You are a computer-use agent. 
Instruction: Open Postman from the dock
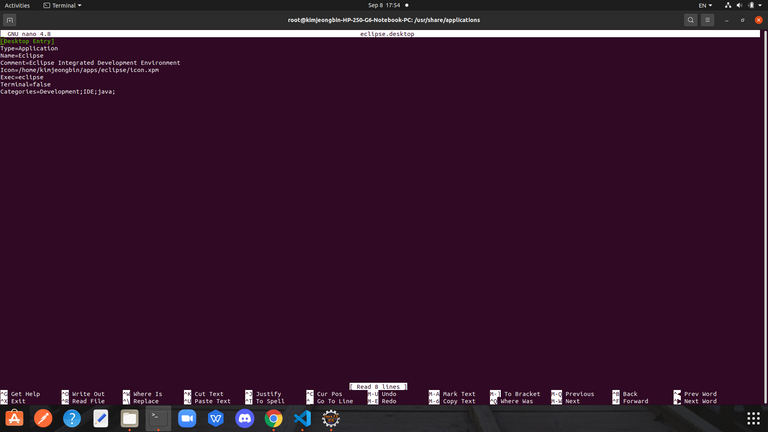click(x=43, y=419)
